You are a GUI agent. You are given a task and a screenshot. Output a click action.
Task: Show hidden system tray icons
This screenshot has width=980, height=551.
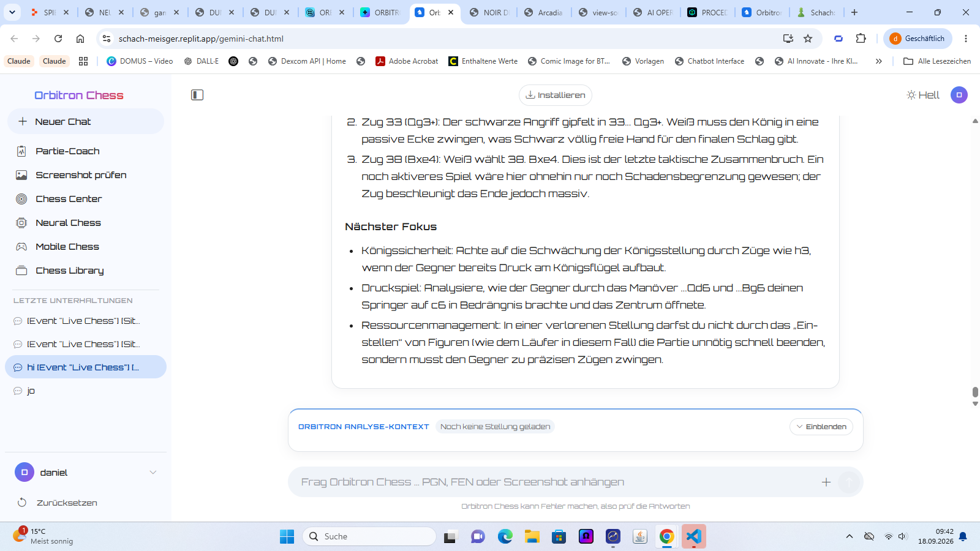[850, 536]
